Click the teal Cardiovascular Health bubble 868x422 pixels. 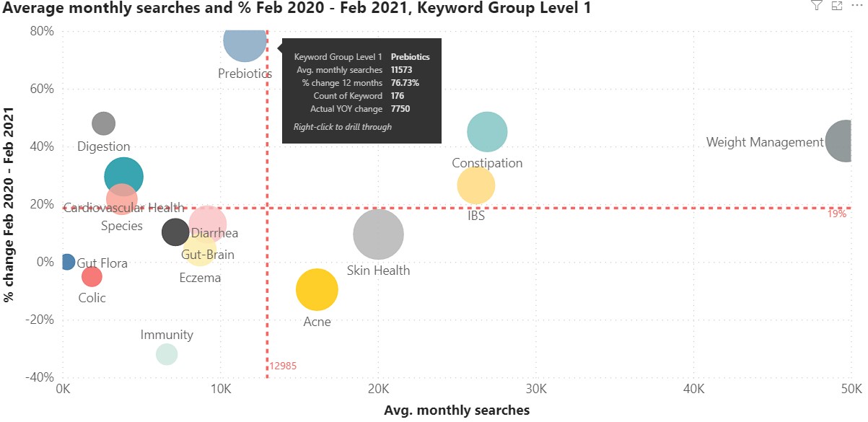(123, 177)
